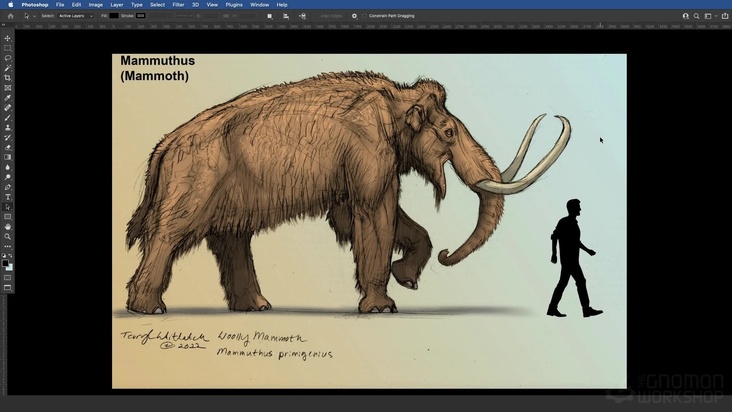Select the Move tool
Viewport: 732px width, 412px height.
point(7,38)
